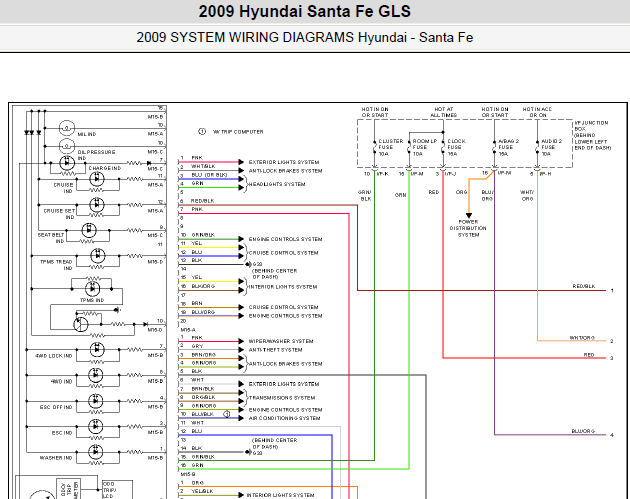Screen dimensions: 630x499
Task: Click the 'WASHER IND' label
Action: (x=56, y=458)
